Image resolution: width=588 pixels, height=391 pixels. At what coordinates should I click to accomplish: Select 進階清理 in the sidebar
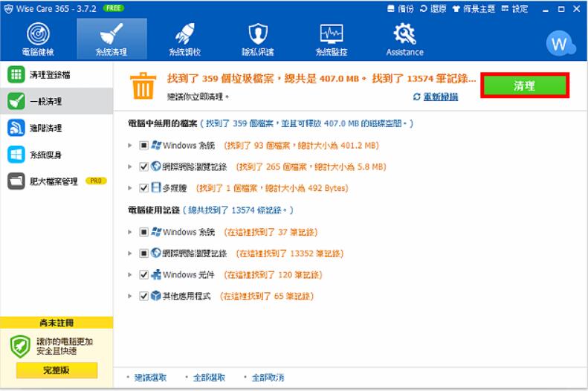(56, 128)
